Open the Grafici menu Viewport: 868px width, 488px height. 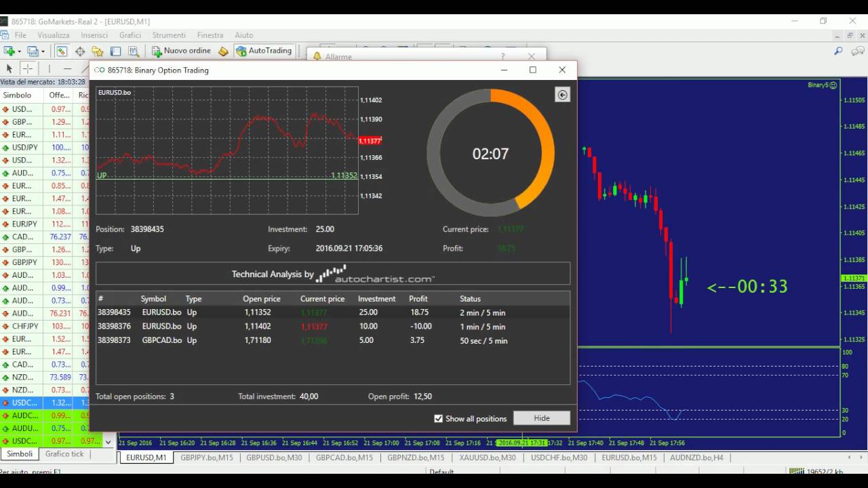click(130, 35)
